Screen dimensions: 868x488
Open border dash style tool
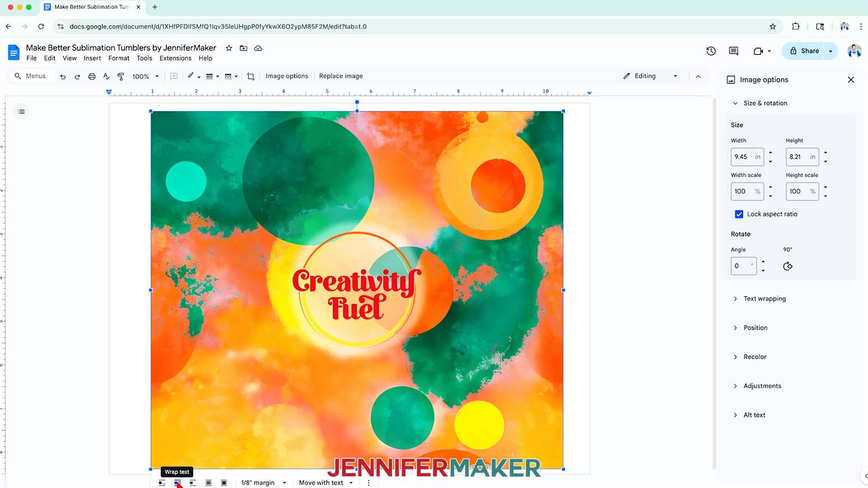231,76
